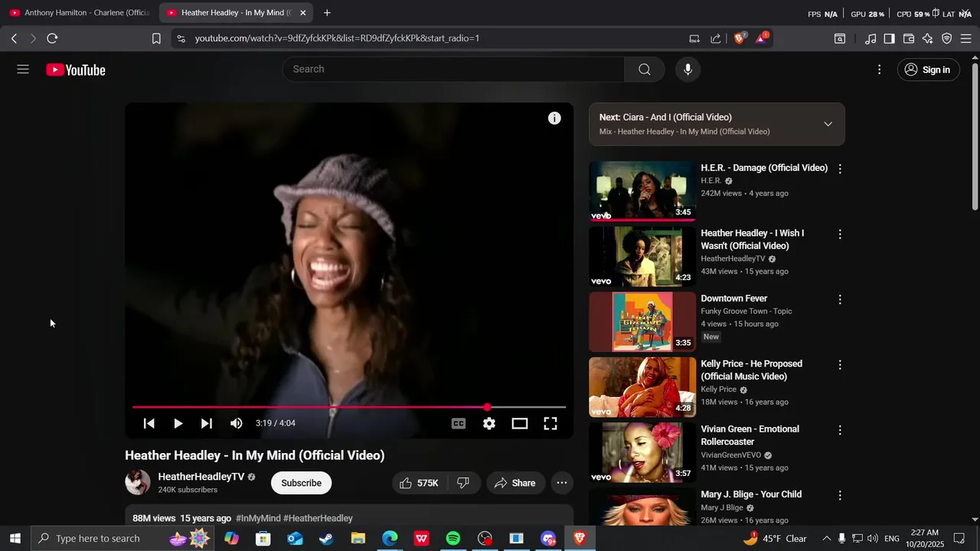Open options for H.E.R. - Damage
Viewport: 980px width, 551px height.
click(x=840, y=169)
